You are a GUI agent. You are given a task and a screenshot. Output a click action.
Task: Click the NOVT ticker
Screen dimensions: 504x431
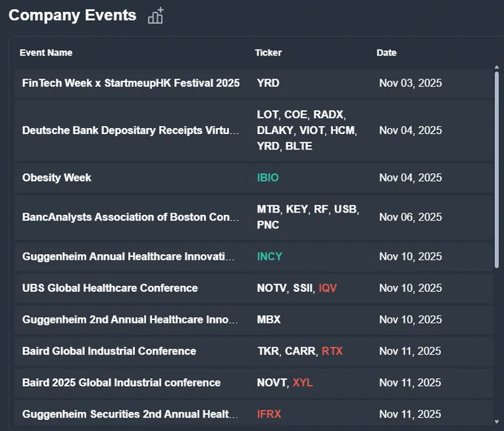point(271,383)
